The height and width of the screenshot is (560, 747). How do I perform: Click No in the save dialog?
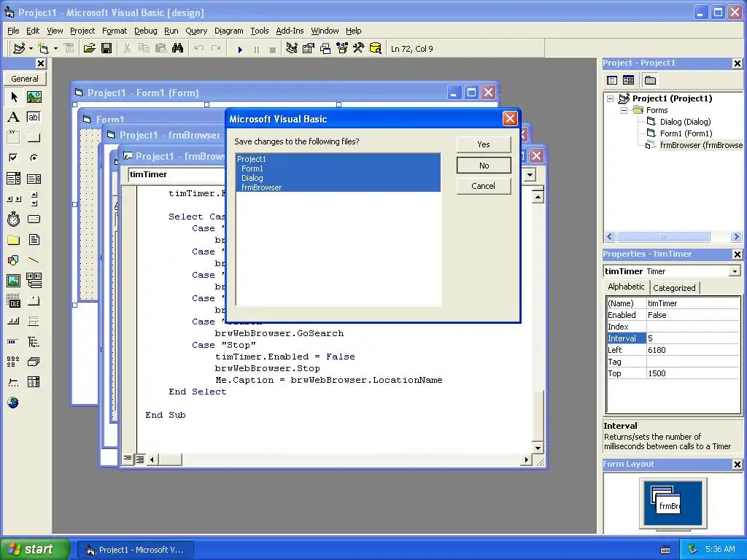pos(484,166)
